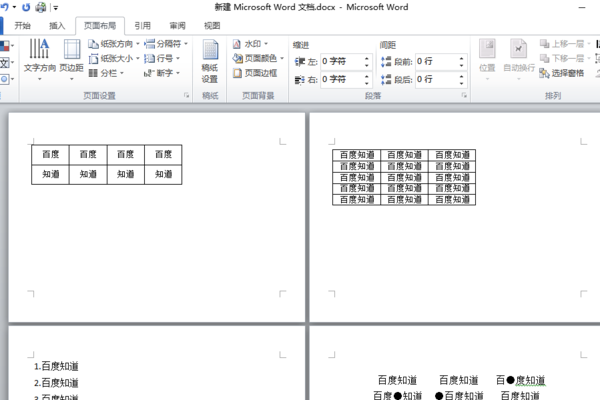The width and height of the screenshot is (600, 400).
Task: Click the 位置 position button
Action: tap(487, 60)
